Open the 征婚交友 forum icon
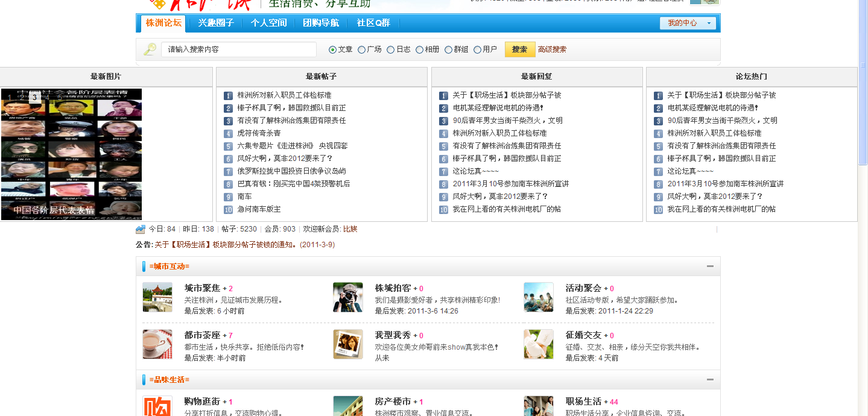This screenshot has width=868, height=416. (x=539, y=344)
